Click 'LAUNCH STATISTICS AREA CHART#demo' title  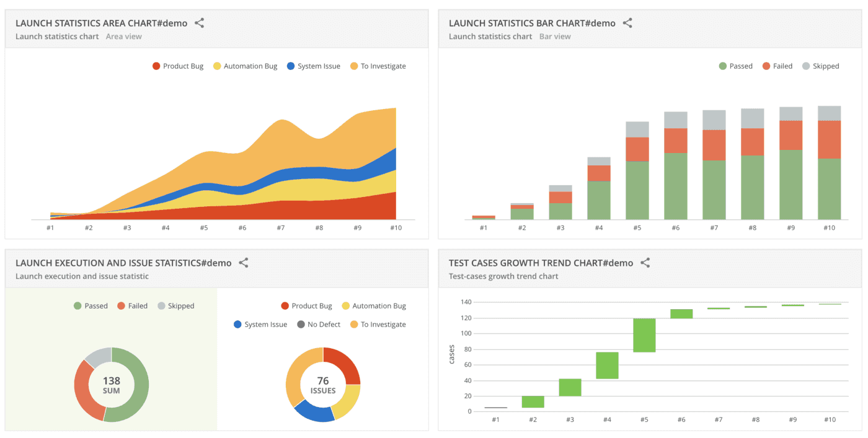pyautogui.click(x=102, y=23)
